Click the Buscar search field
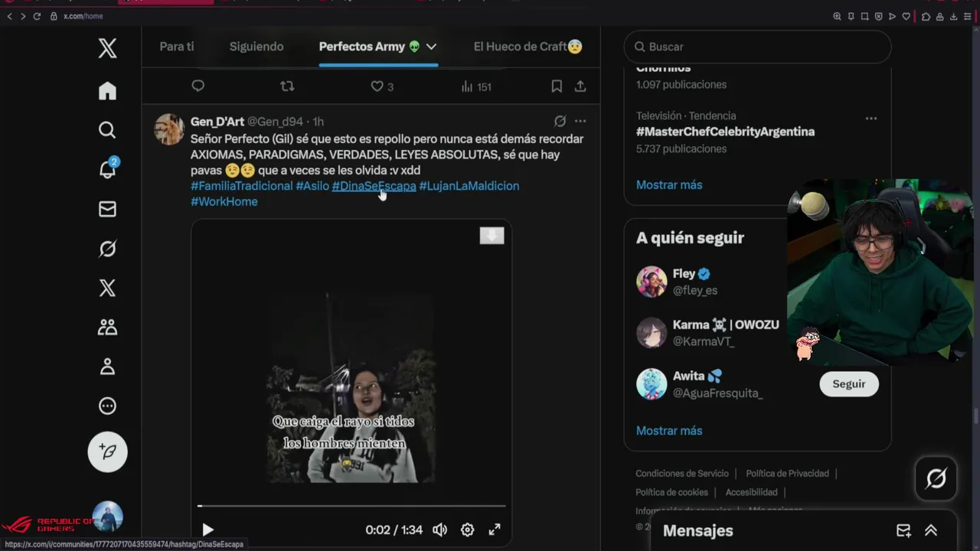This screenshot has width=980, height=551. [757, 47]
